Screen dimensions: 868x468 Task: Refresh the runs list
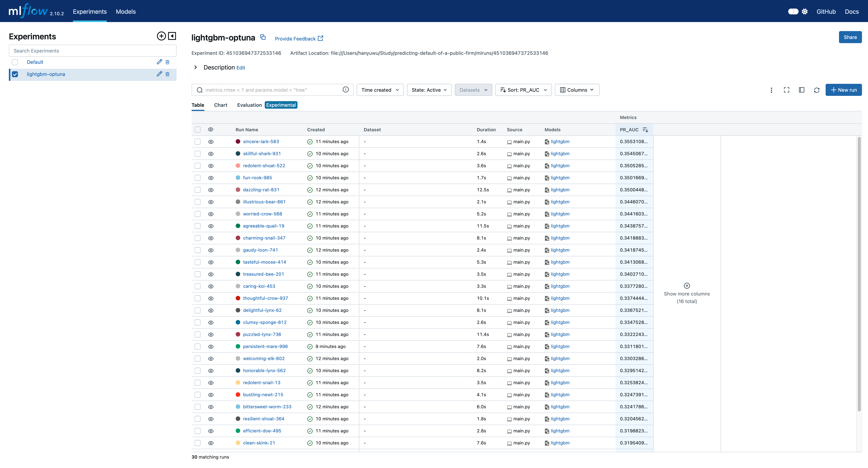[x=816, y=90]
